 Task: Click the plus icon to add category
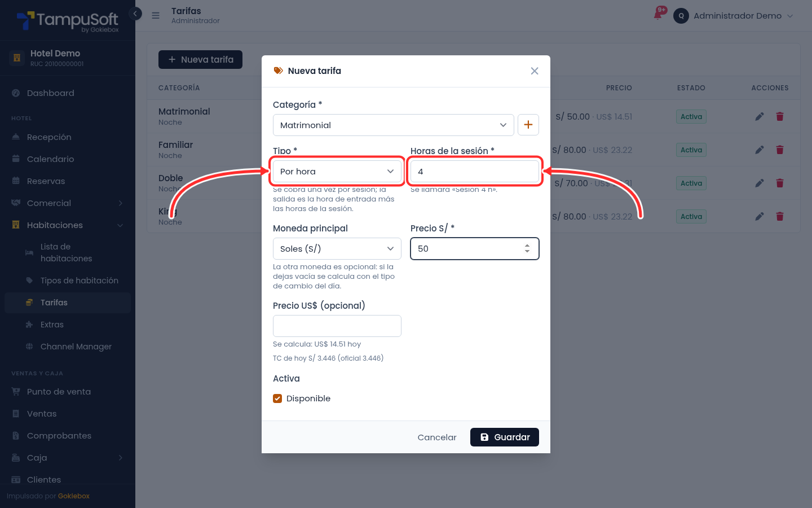(528, 125)
